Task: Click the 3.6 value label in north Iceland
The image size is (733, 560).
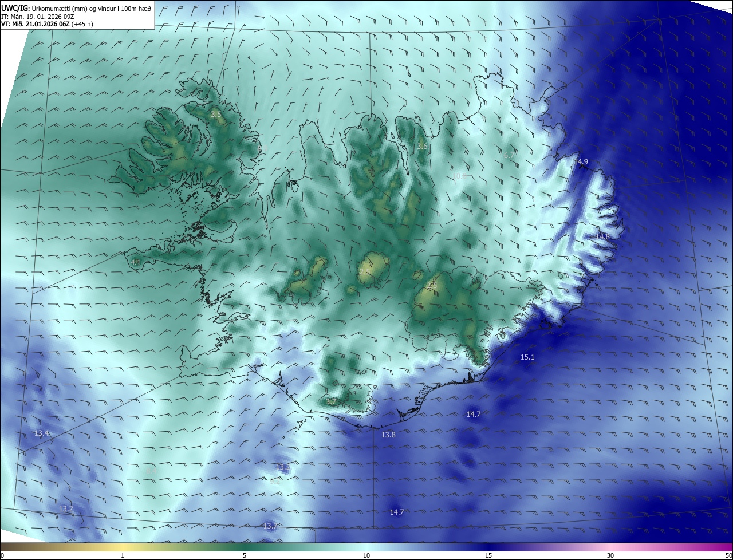Action: [x=422, y=147]
